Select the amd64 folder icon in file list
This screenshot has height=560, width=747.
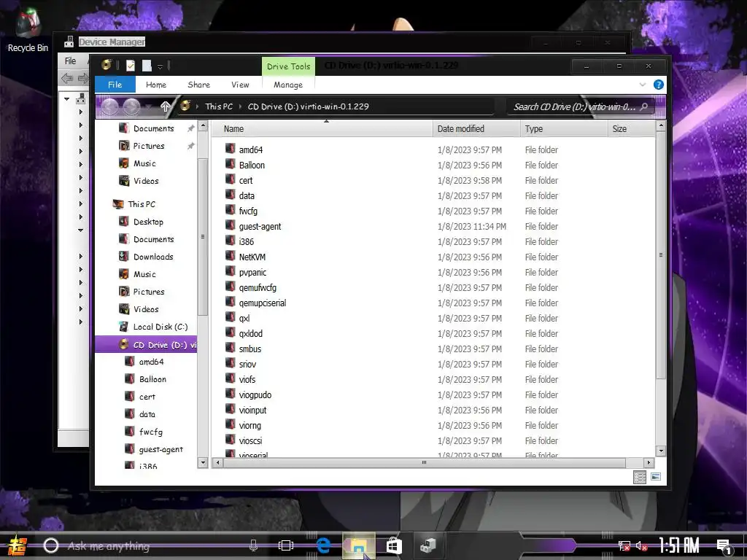pos(230,149)
